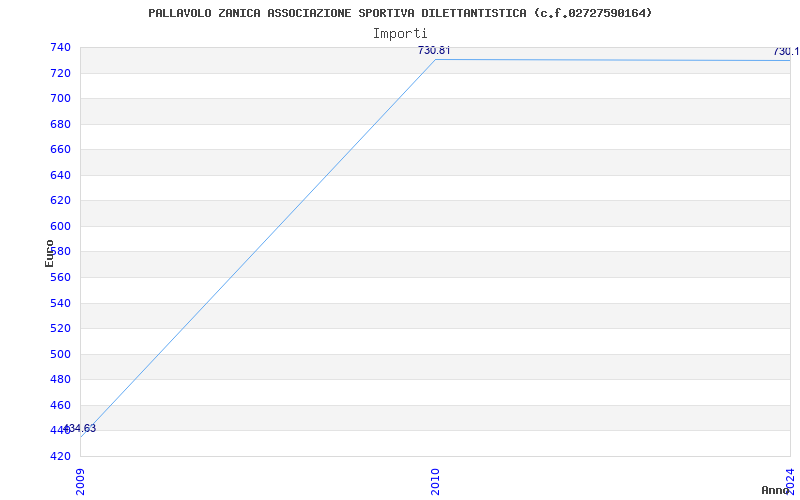The height and width of the screenshot is (500, 800).
Task: Select the 434.63 data point label
Action: click(x=80, y=429)
